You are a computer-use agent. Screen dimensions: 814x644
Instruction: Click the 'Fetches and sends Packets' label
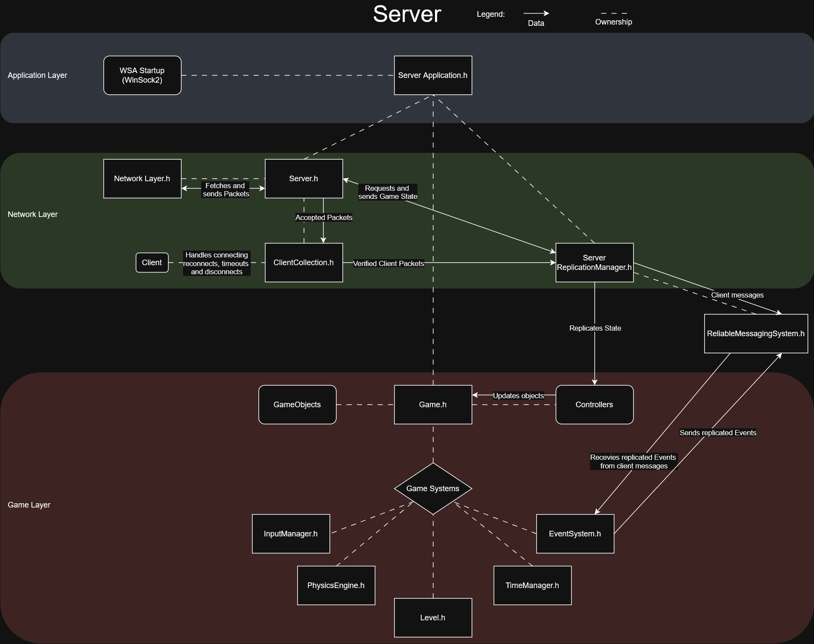[x=225, y=190]
